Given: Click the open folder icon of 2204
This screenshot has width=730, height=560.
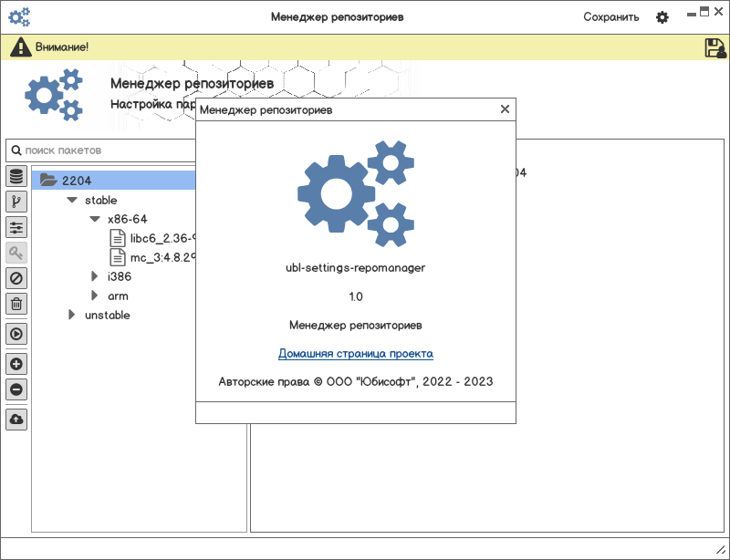Looking at the screenshot, I should pos(48,180).
